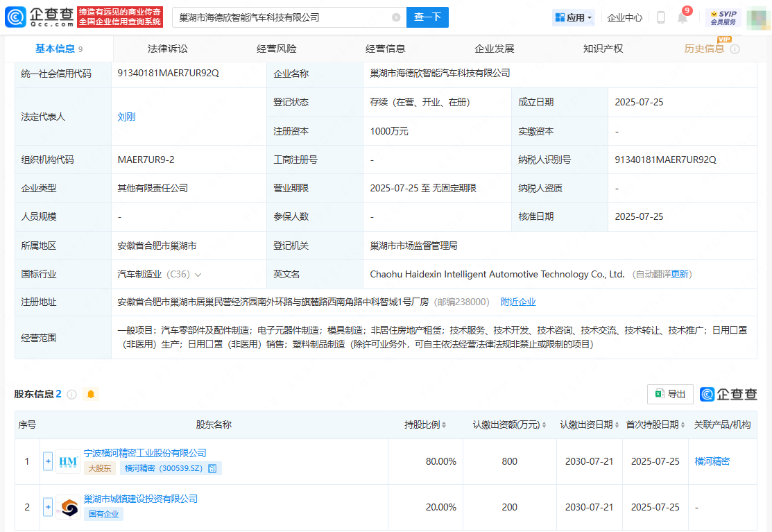Click English name Chaohu Haidexin text
This screenshot has height=532, width=772.
click(x=497, y=275)
